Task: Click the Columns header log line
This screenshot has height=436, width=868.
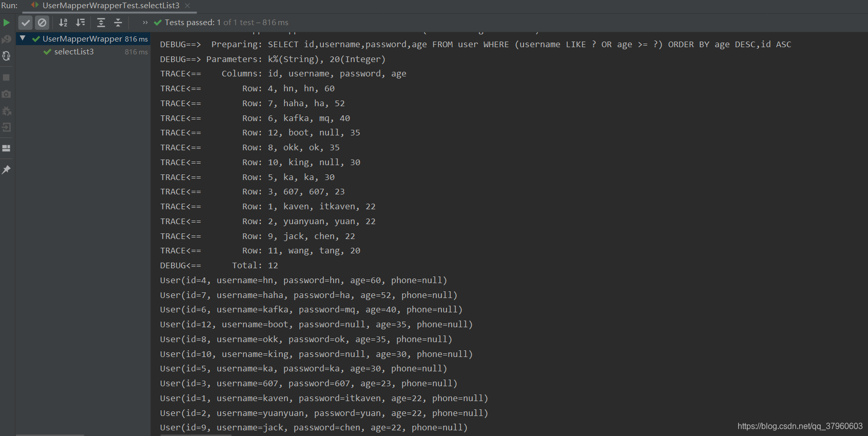Action: coord(283,74)
